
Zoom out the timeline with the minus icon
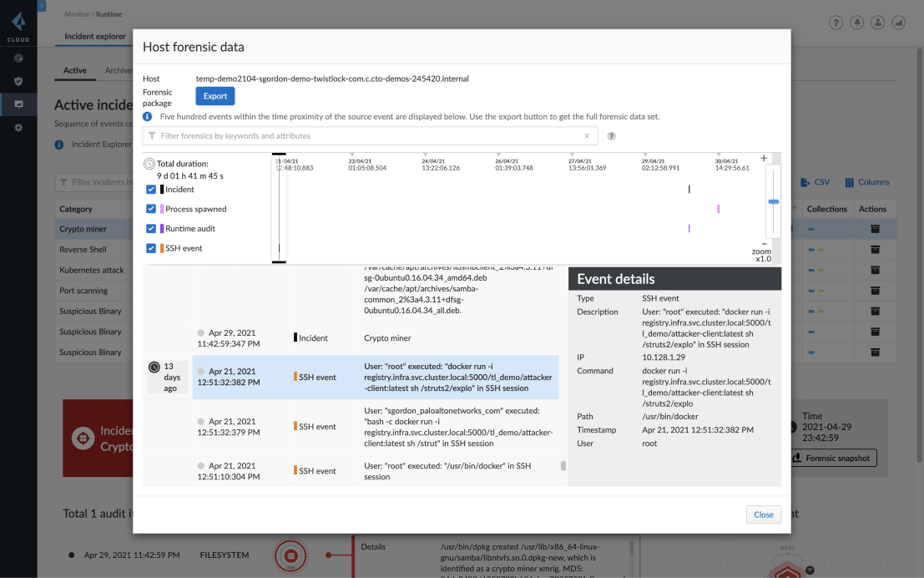click(x=763, y=243)
